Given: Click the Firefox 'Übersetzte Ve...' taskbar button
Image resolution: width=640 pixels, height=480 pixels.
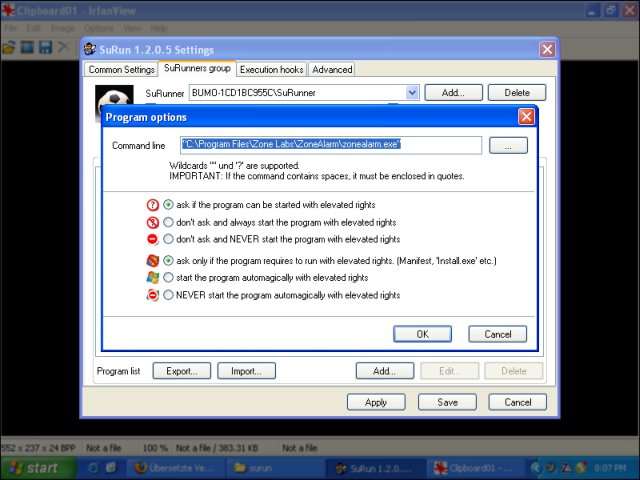Looking at the screenshot, I should point(174,468).
